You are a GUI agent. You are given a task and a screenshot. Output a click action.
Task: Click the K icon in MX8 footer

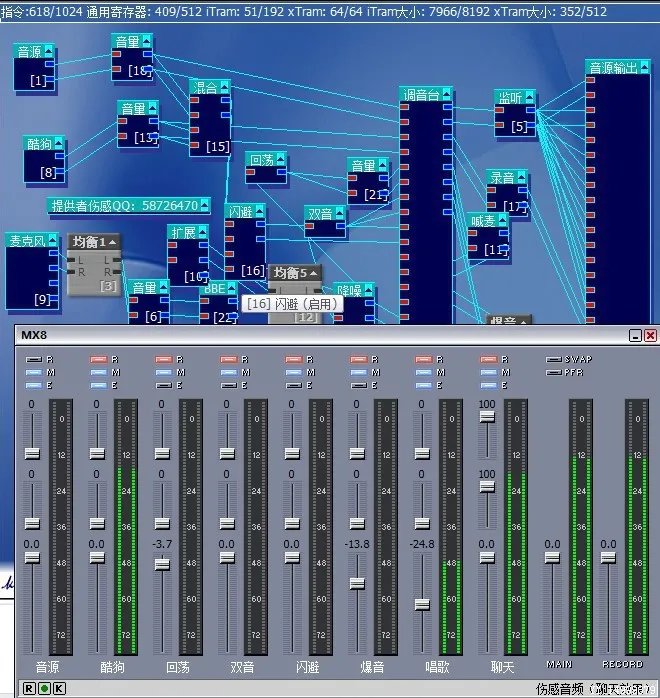(59, 688)
